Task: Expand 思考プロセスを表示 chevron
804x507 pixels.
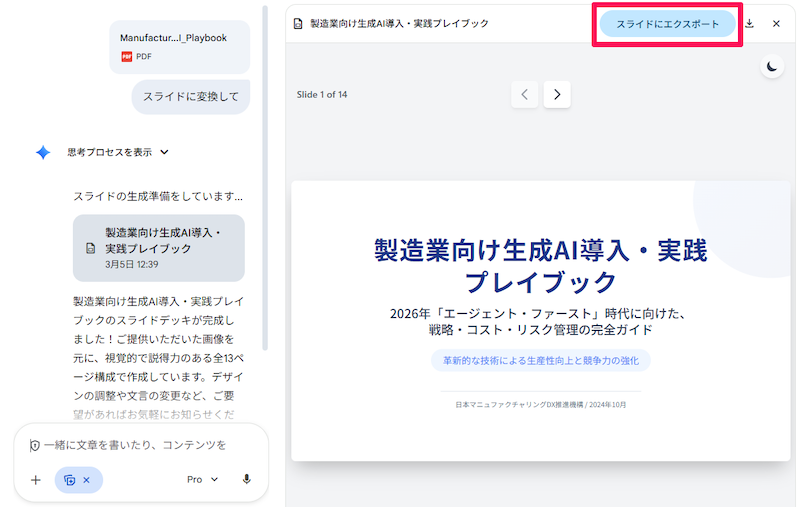Action: tap(164, 152)
